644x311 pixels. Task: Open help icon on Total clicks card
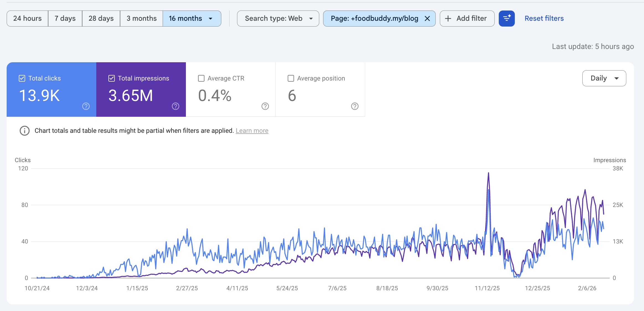[86, 106]
